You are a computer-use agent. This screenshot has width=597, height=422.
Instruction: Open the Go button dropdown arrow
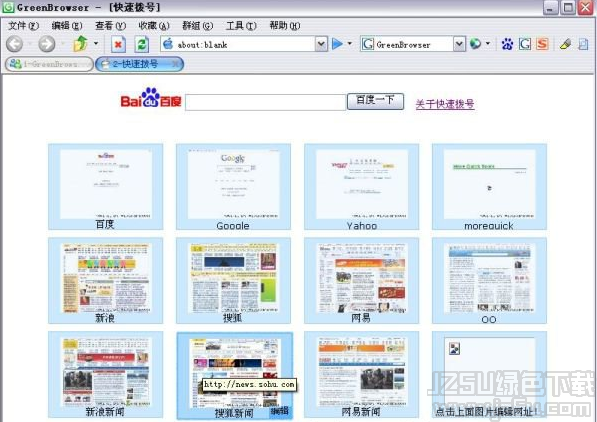coord(350,44)
